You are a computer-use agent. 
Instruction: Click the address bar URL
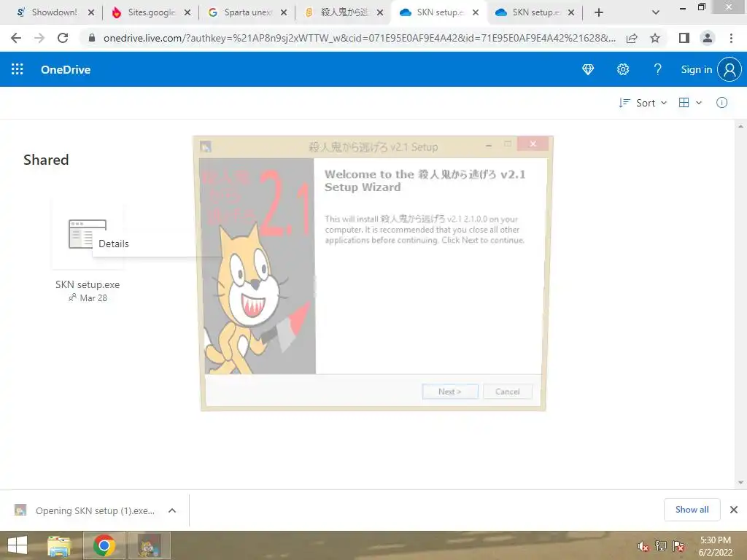pyautogui.click(x=359, y=38)
